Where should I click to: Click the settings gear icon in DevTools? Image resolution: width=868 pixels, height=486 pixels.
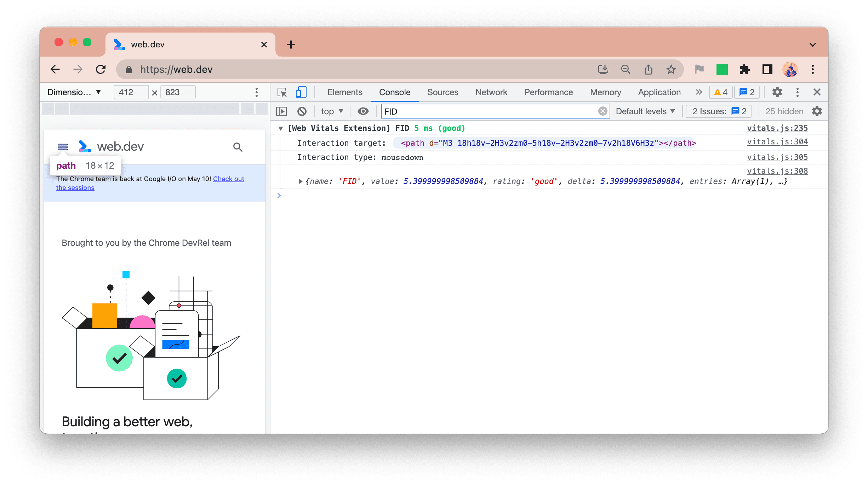pos(777,92)
